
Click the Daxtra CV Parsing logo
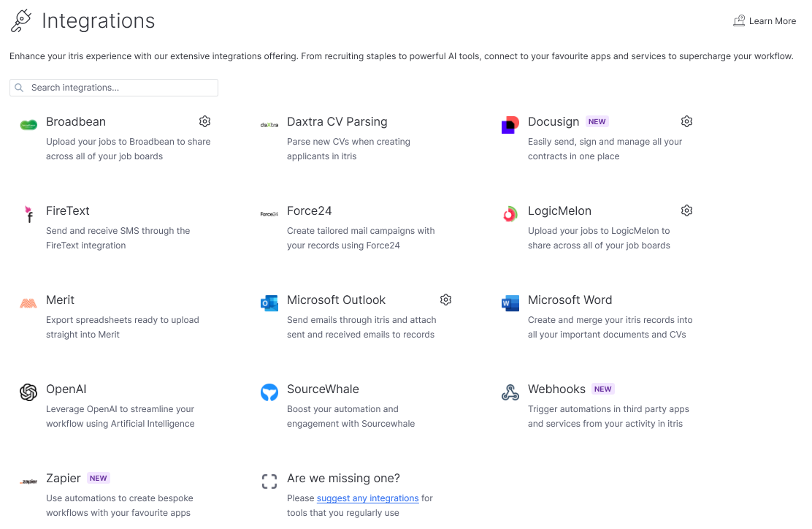(269, 125)
